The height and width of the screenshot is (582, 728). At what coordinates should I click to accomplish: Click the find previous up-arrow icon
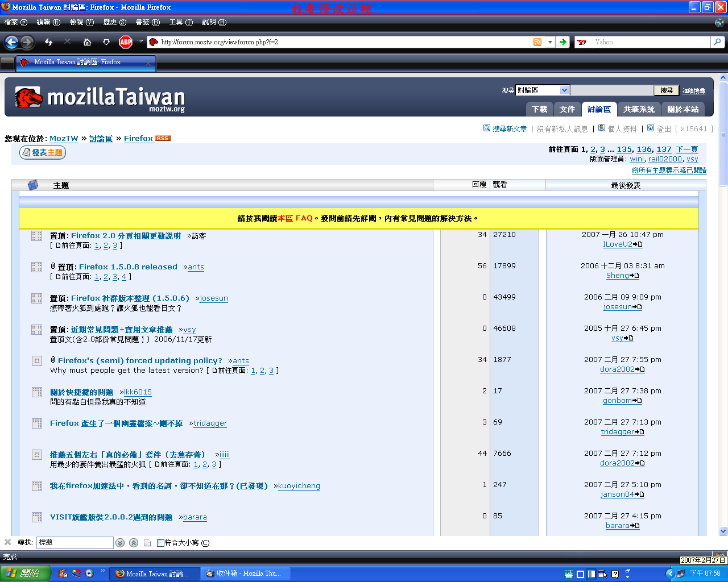[x=134, y=543]
